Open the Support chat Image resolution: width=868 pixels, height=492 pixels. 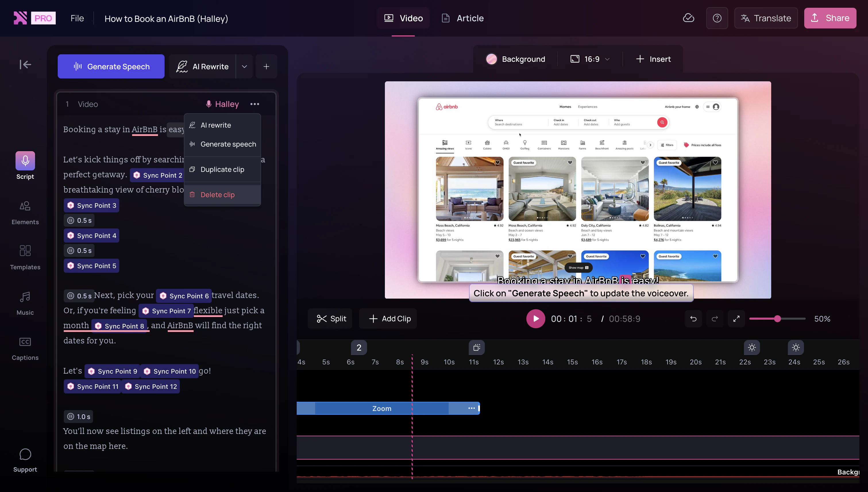tap(25, 460)
